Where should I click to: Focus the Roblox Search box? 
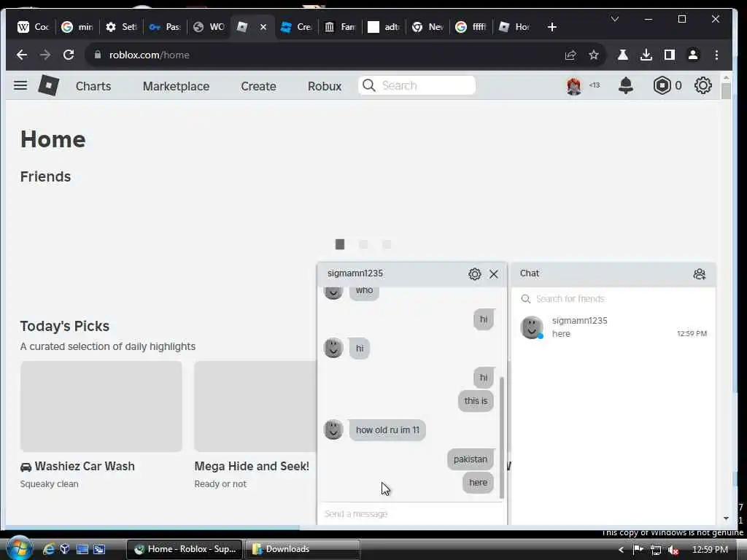pyautogui.click(x=417, y=85)
